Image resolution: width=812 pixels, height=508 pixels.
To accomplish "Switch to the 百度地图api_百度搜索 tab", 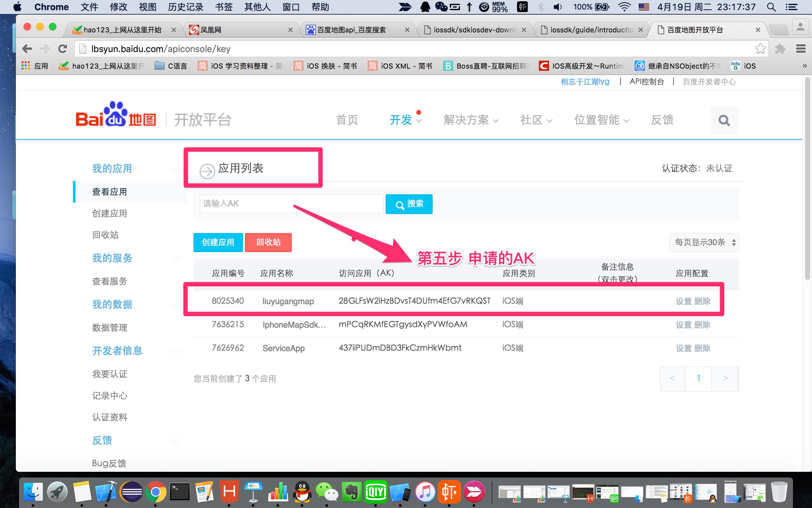I will tap(357, 30).
